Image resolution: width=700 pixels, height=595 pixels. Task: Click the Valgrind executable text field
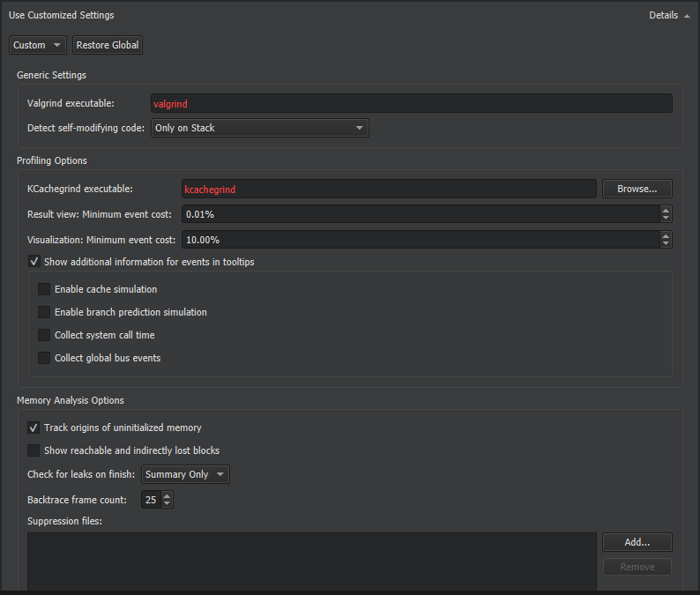[411, 104]
